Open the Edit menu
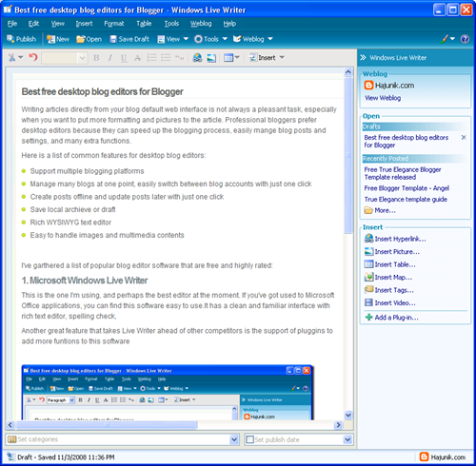The width and height of the screenshot is (476, 466). 33,24
